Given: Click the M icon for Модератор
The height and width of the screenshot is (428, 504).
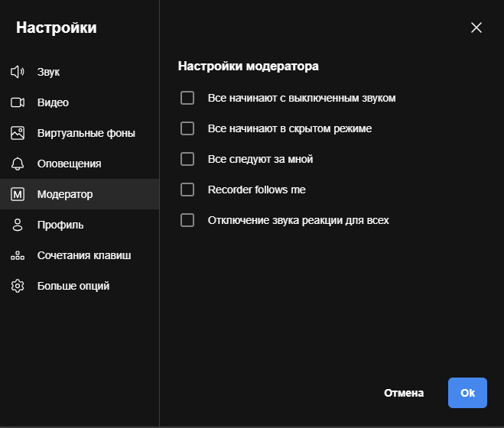Looking at the screenshot, I should tap(18, 194).
